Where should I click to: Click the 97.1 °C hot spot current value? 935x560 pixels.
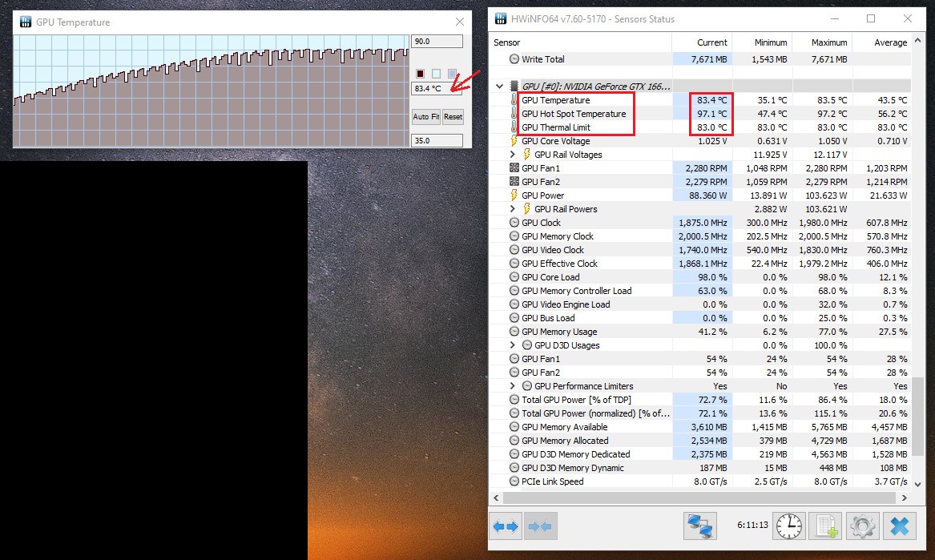tap(712, 113)
